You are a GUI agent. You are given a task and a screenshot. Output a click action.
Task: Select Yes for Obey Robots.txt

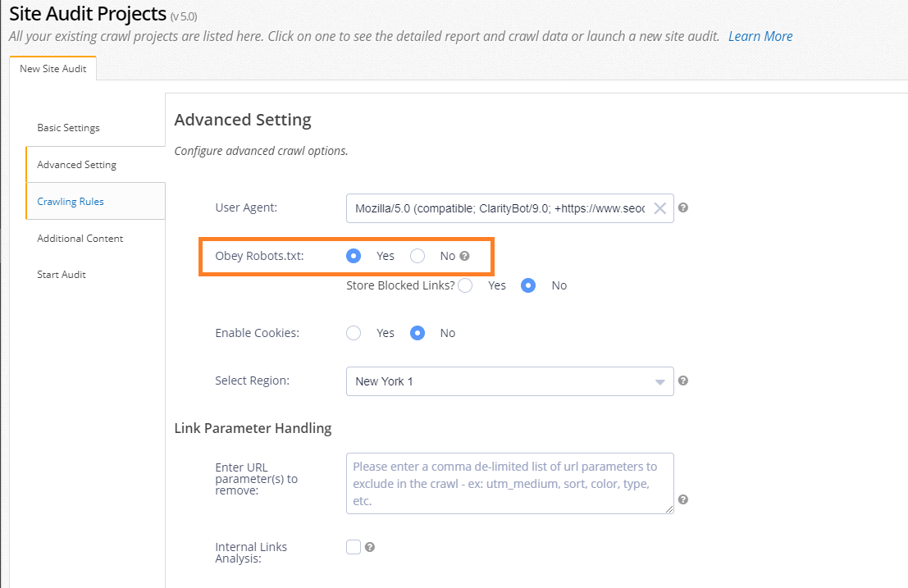point(354,256)
